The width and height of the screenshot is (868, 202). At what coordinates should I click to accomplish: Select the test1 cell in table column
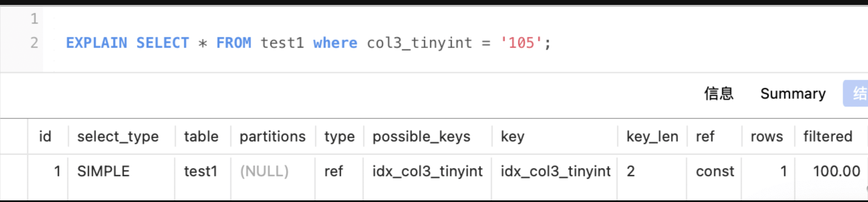[200, 171]
